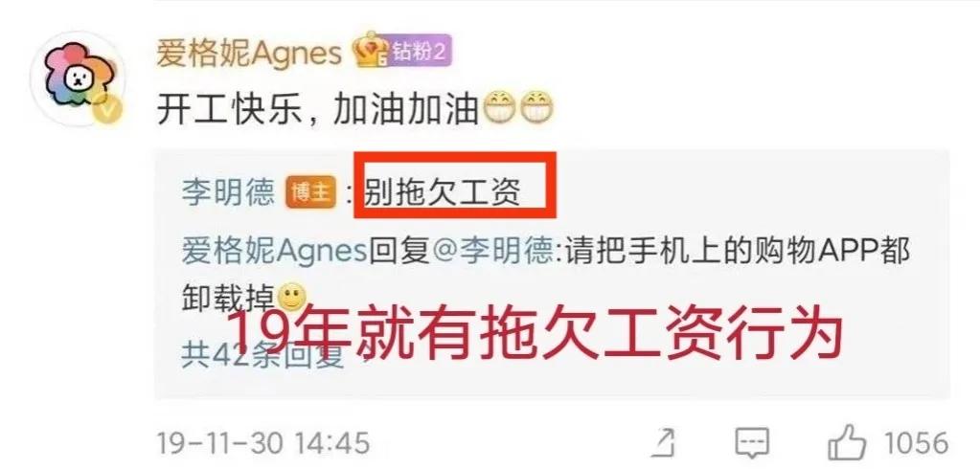
Task: Click the yellow verified V badge
Action: pos(109,110)
